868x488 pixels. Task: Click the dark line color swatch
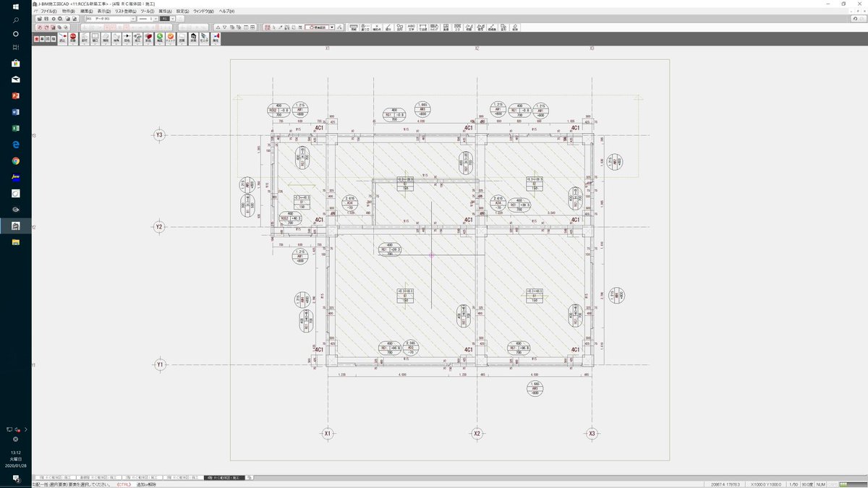pyautogui.click(x=164, y=19)
